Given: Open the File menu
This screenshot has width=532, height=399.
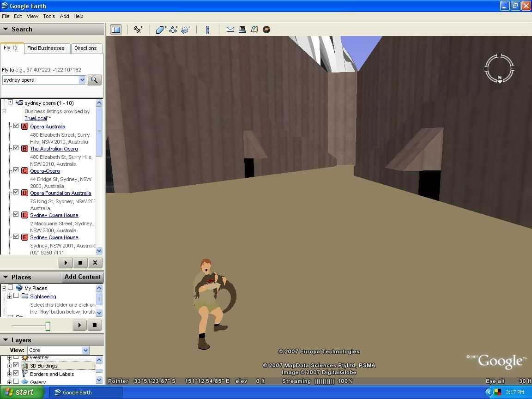Looking at the screenshot, I should (6, 16).
